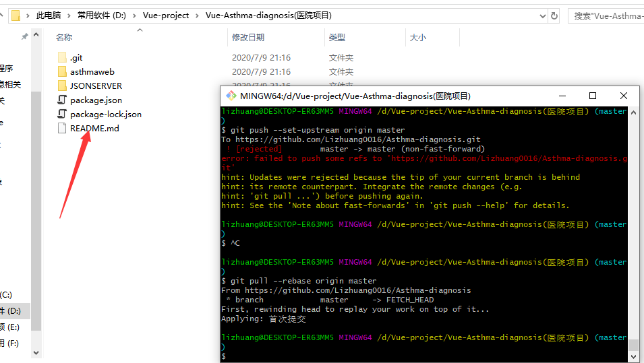Sort files by 类型 column
644x363 pixels.
[x=336, y=37]
